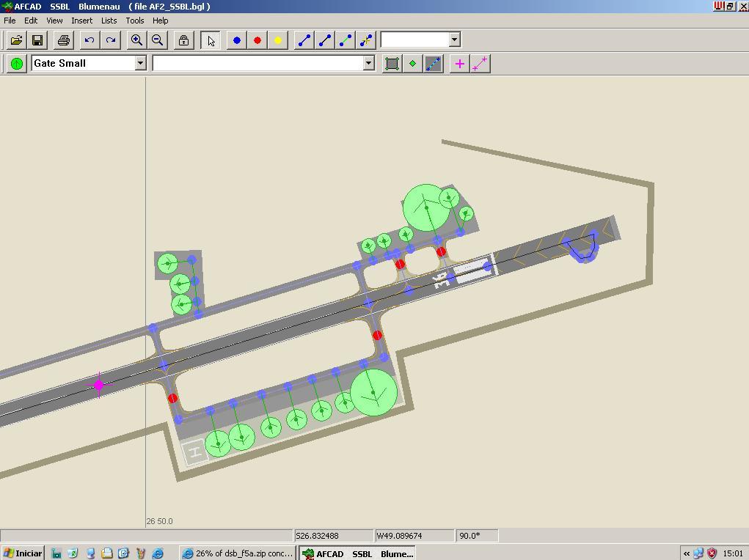
Task: Open the File menu
Action: coord(10,21)
